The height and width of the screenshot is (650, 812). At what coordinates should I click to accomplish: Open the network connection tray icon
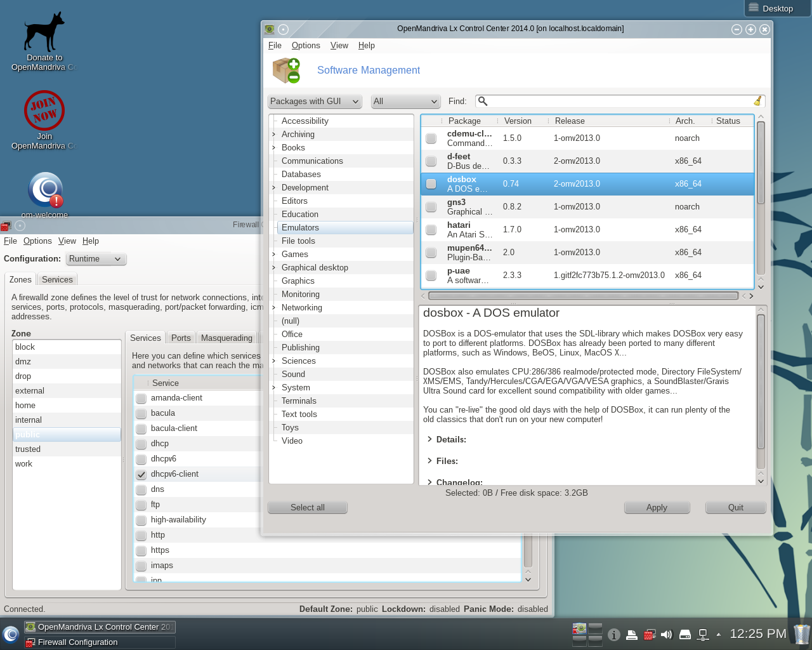tap(703, 634)
